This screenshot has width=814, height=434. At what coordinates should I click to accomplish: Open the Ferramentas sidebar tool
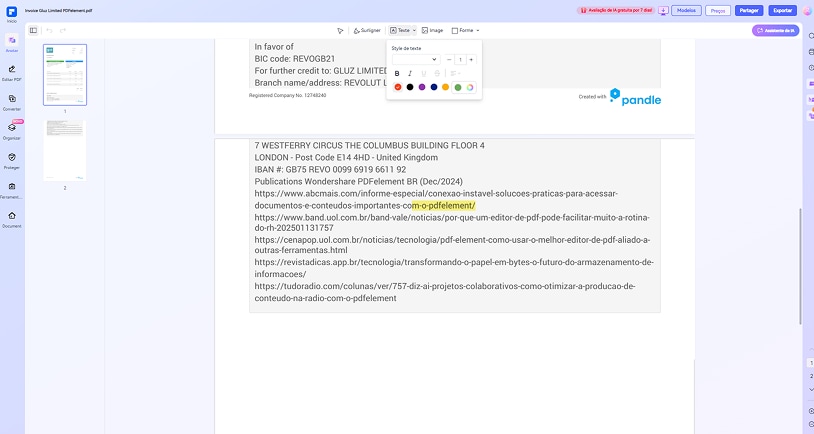[11, 190]
